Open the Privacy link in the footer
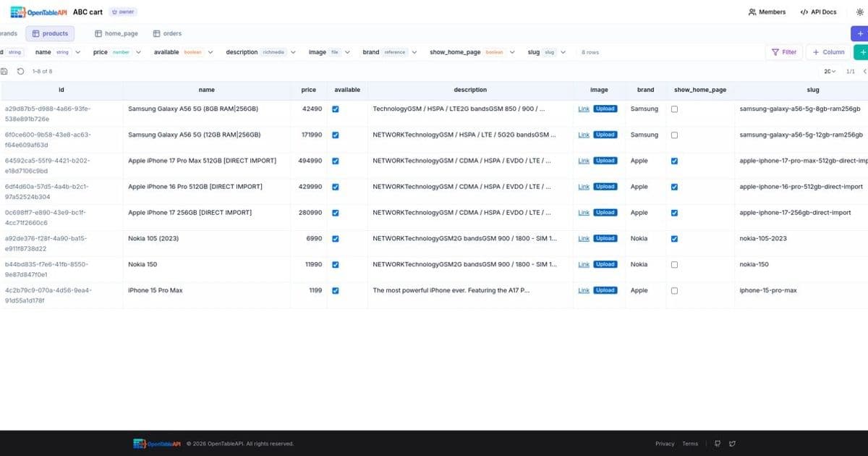 (665, 443)
